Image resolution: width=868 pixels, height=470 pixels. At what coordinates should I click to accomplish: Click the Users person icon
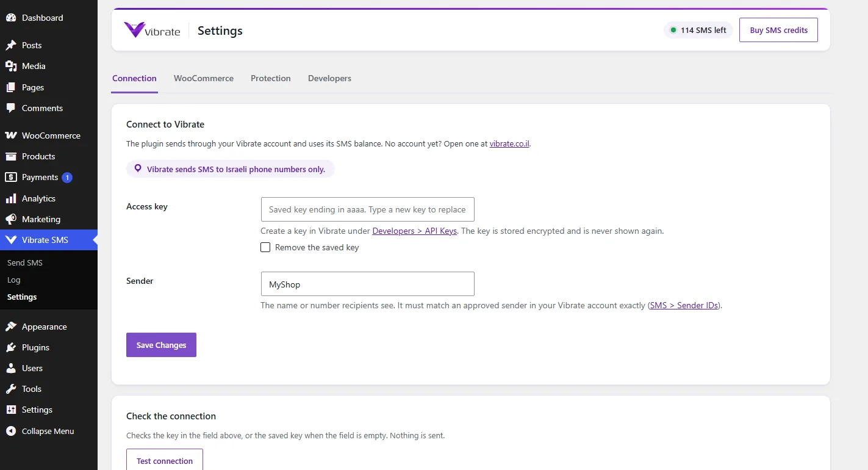point(11,368)
